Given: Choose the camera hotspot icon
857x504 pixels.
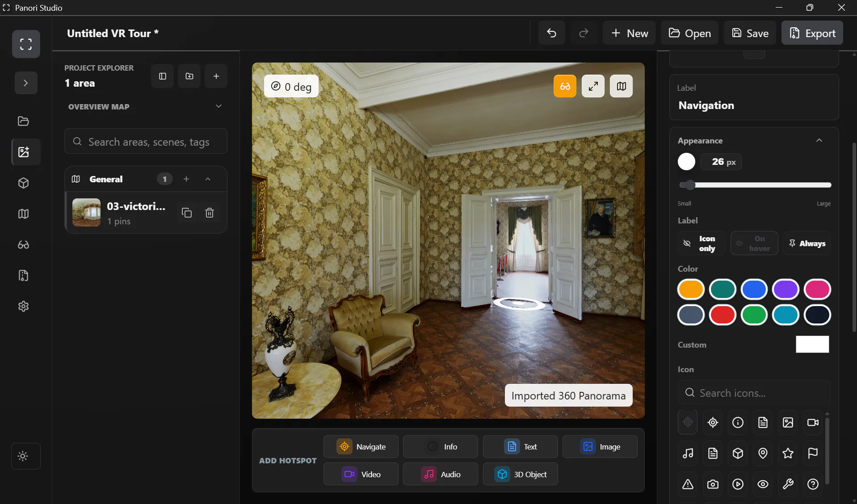Looking at the screenshot, I should coord(713,484).
